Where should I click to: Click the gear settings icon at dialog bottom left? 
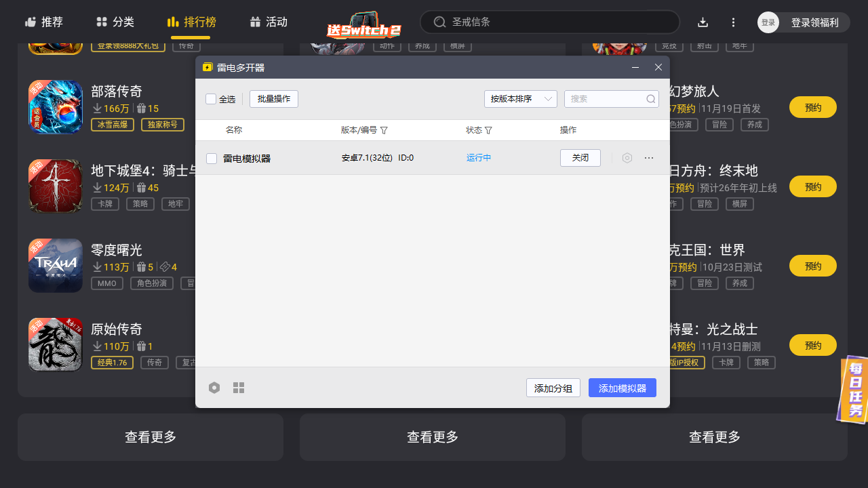point(214,387)
